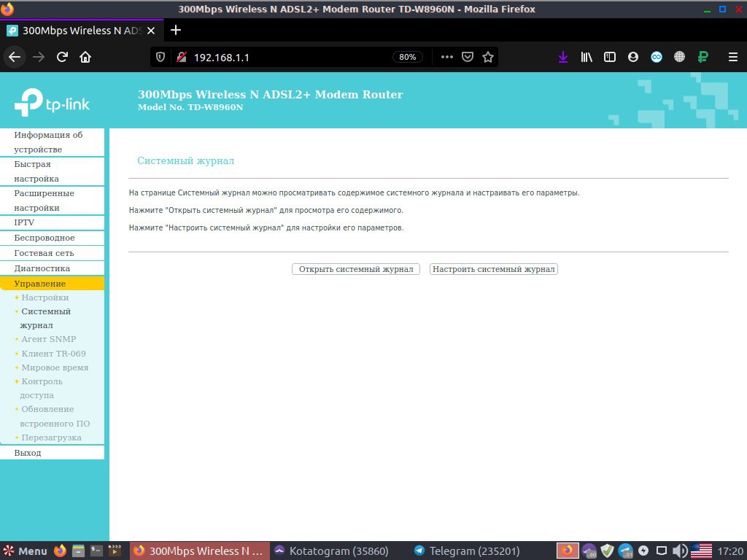Open the US flag keyboard layout indicator
This screenshot has height=560, width=747.
click(x=701, y=551)
